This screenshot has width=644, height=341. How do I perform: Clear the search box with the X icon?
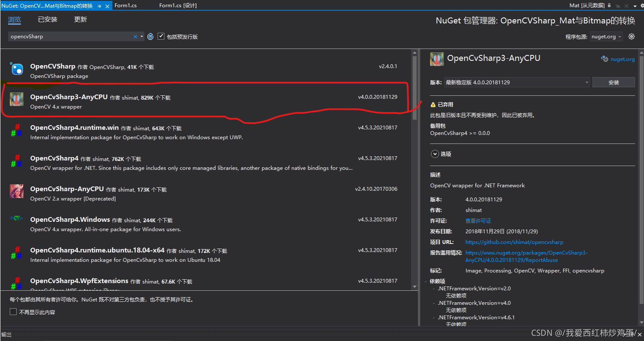point(135,37)
